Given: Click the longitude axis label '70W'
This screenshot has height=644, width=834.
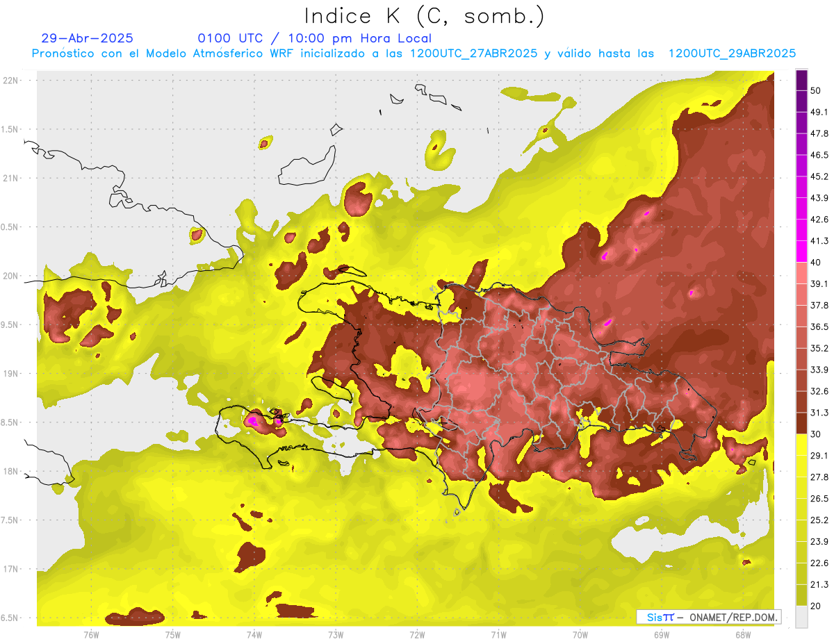Looking at the screenshot, I should (x=580, y=634).
